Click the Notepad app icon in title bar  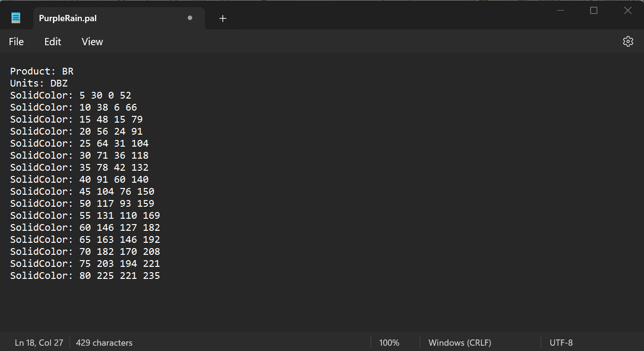(16, 18)
